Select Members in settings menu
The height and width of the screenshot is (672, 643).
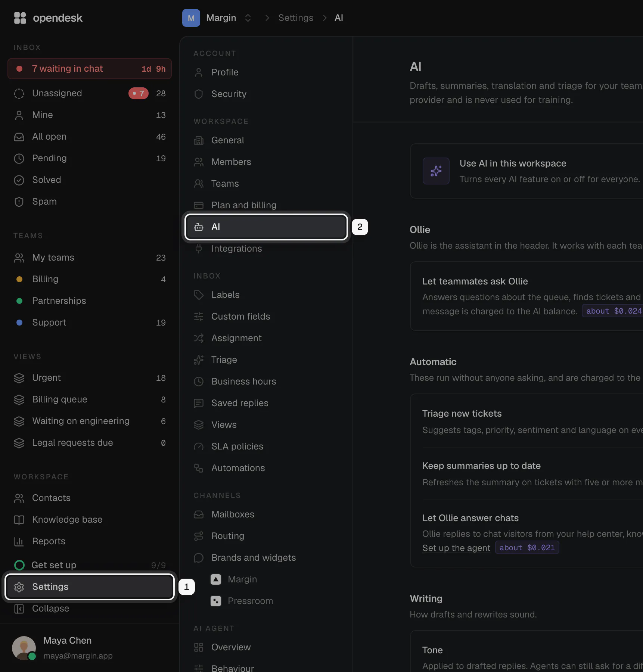click(267, 162)
